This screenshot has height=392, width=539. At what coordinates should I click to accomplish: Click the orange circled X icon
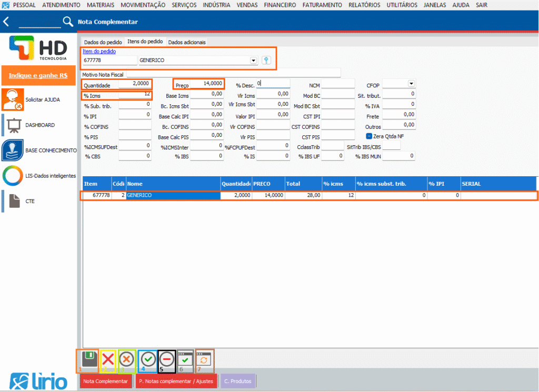127,360
